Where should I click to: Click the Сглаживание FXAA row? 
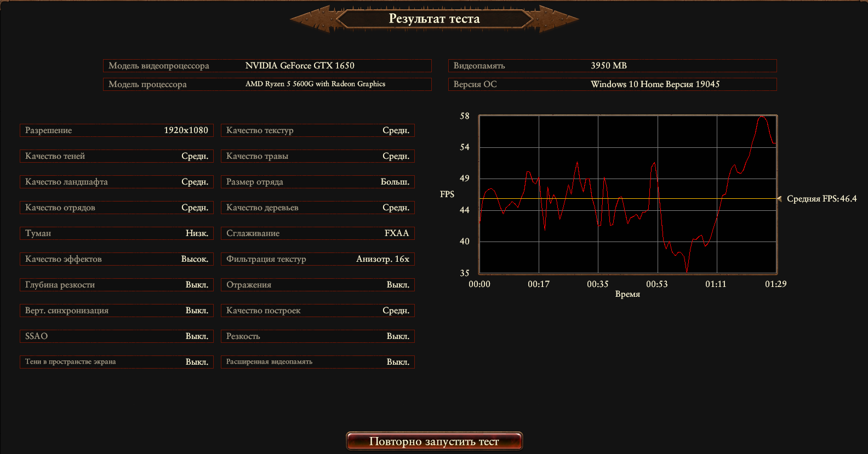click(318, 233)
